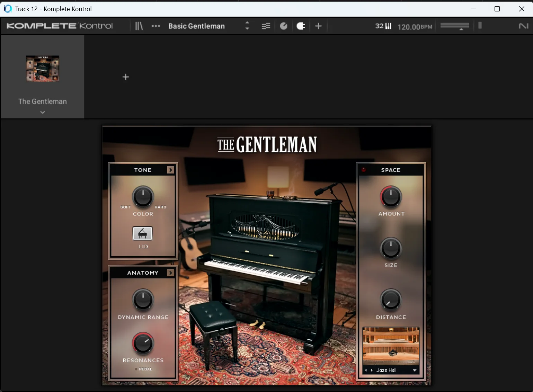Toggle the piano Lid button
Image resolution: width=533 pixels, height=392 pixels.
[x=143, y=233]
